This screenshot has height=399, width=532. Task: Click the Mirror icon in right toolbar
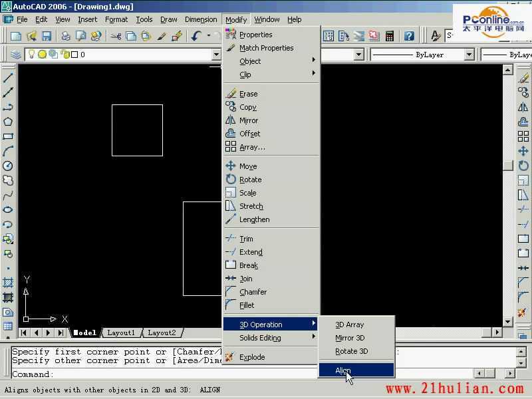tap(523, 107)
